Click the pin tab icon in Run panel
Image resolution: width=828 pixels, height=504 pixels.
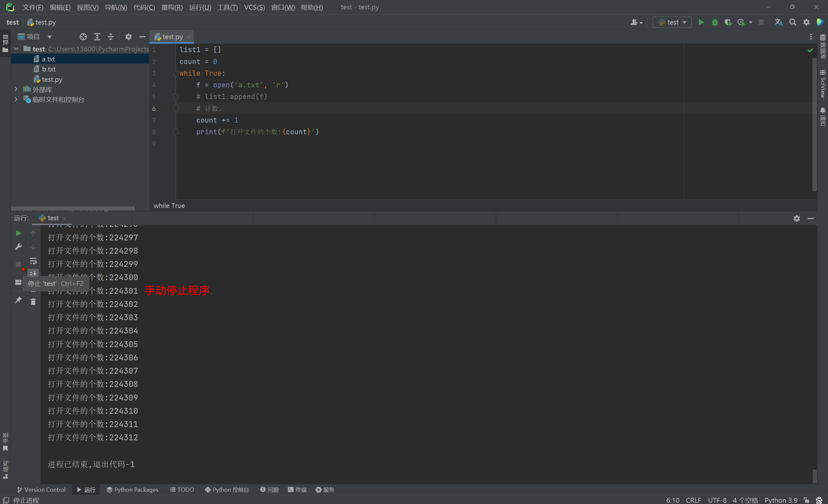[x=18, y=300]
